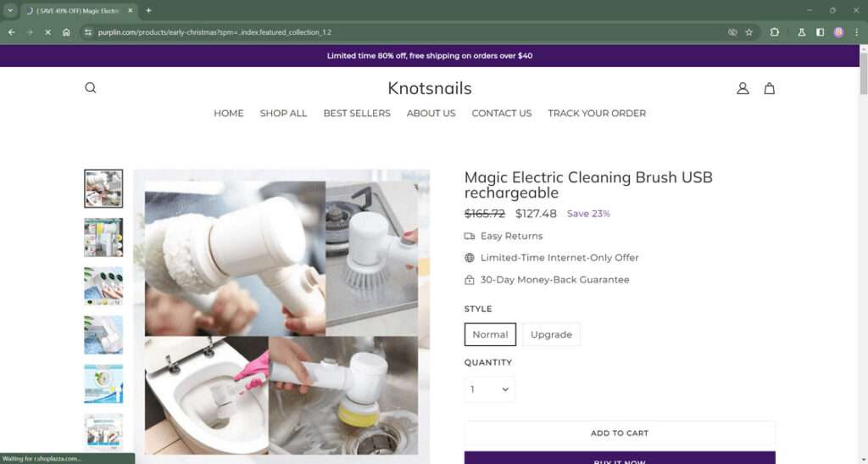Bookmark this page with the star icon
This screenshot has height=464, width=868.
[748, 32]
